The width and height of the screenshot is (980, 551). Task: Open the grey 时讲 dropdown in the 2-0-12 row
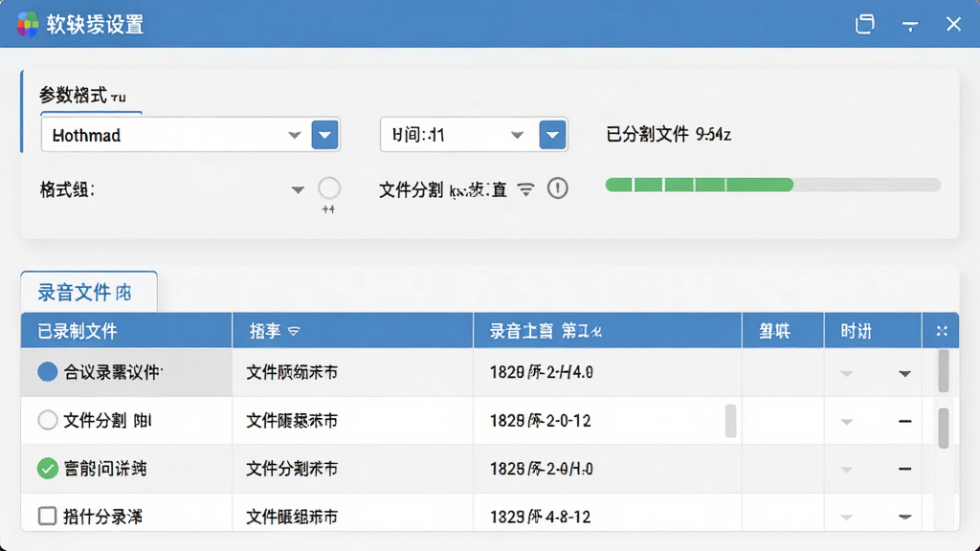[x=846, y=422]
